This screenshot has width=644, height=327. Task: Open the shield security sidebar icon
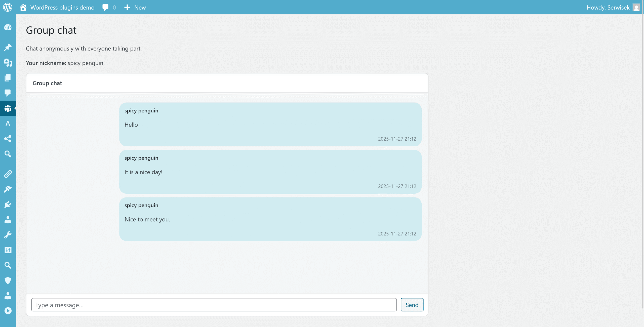pyautogui.click(x=8, y=280)
